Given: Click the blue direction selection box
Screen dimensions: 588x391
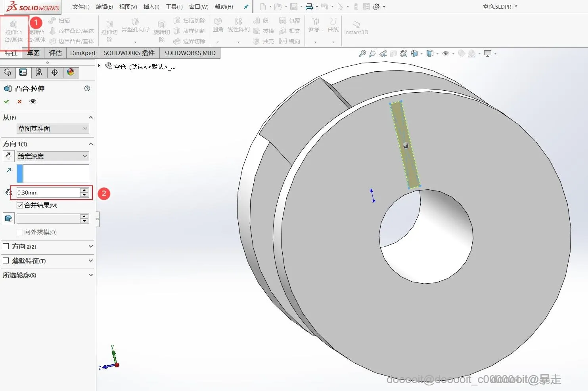Looking at the screenshot, I should click(56, 174).
